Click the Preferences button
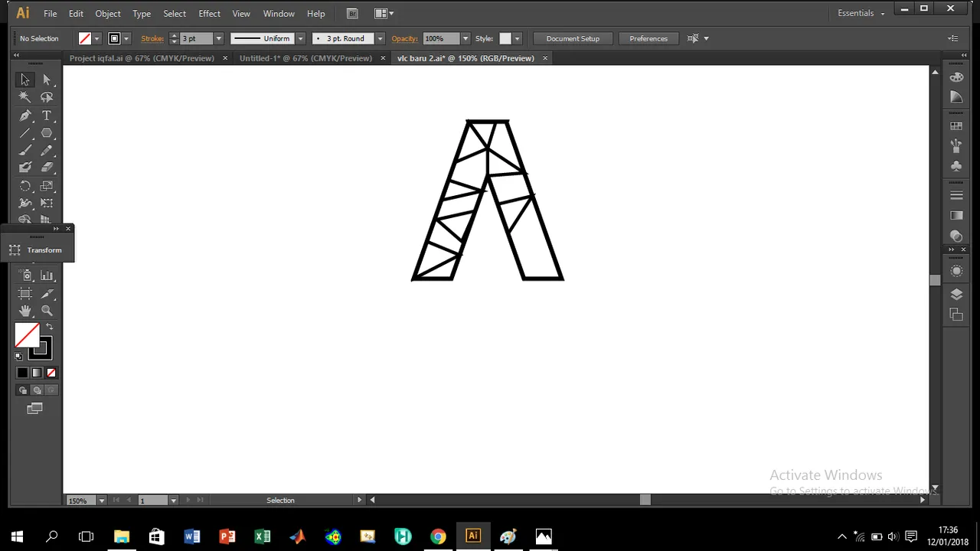Viewport: 980px width, 551px height. tap(648, 38)
